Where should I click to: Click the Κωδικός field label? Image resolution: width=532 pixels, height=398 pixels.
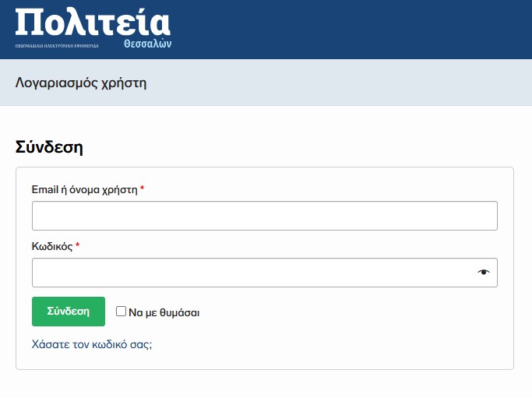[x=52, y=246]
